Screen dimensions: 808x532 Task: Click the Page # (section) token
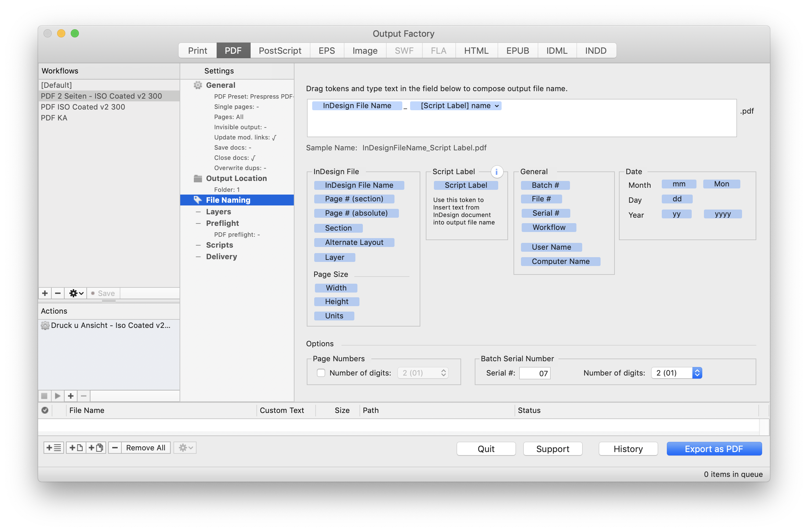click(x=354, y=199)
